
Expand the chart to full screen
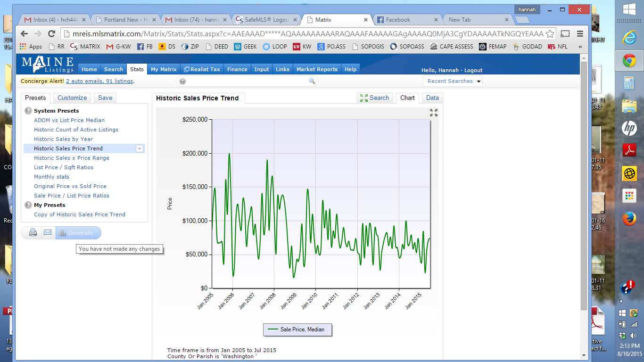(x=433, y=113)
